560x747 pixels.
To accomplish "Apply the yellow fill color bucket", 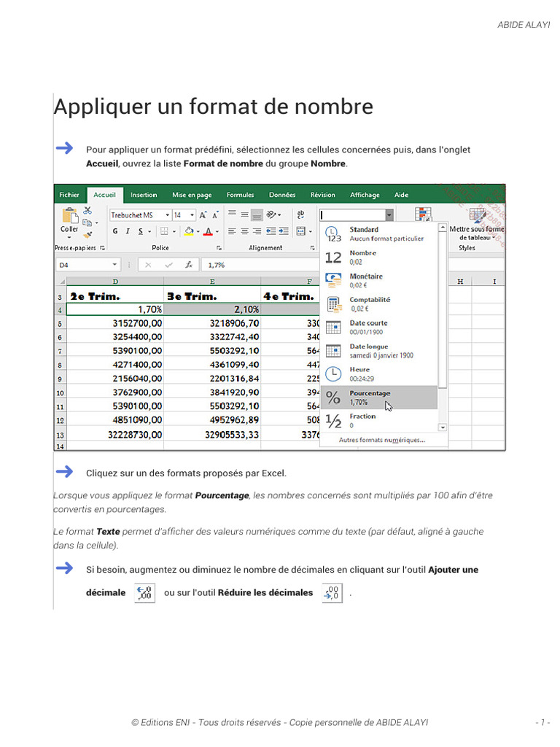I will coord(189,231).
